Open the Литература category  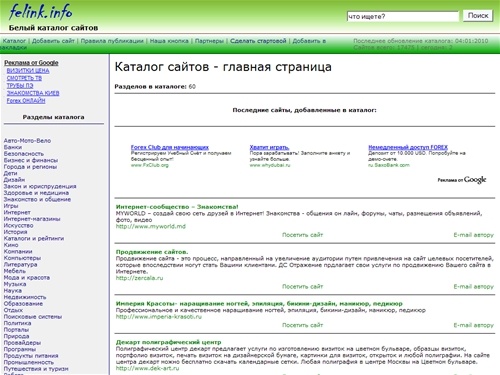pos(20,265)
